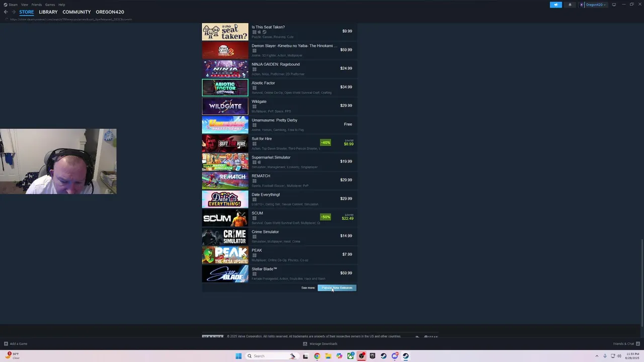
Task: Open the task view icon on taskbar
Action: 305,356
